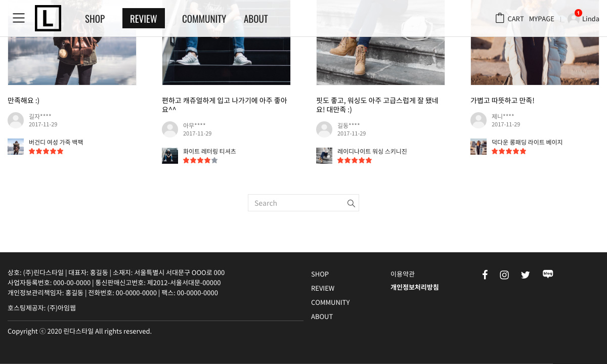Image resolution: width=607 pixels, height=364 pixels.
Task: Click reviewer name 제니****
Action: 503,116
